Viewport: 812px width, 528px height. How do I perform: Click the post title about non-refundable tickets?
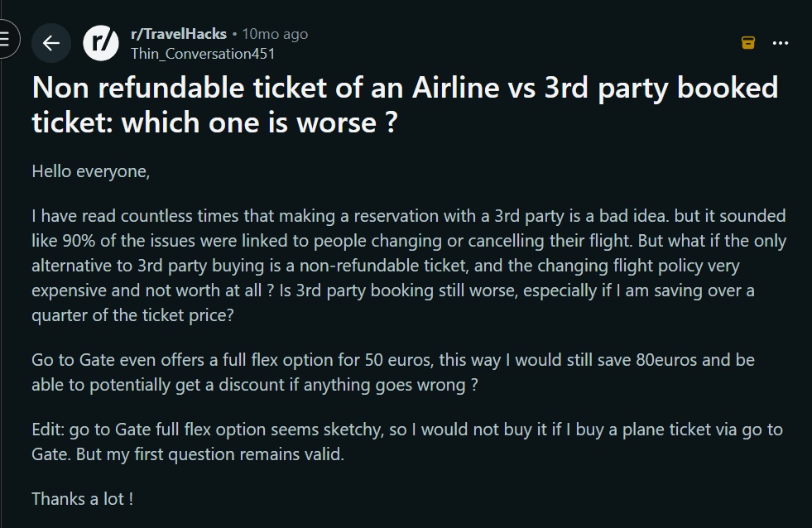[x=405, y=104]
